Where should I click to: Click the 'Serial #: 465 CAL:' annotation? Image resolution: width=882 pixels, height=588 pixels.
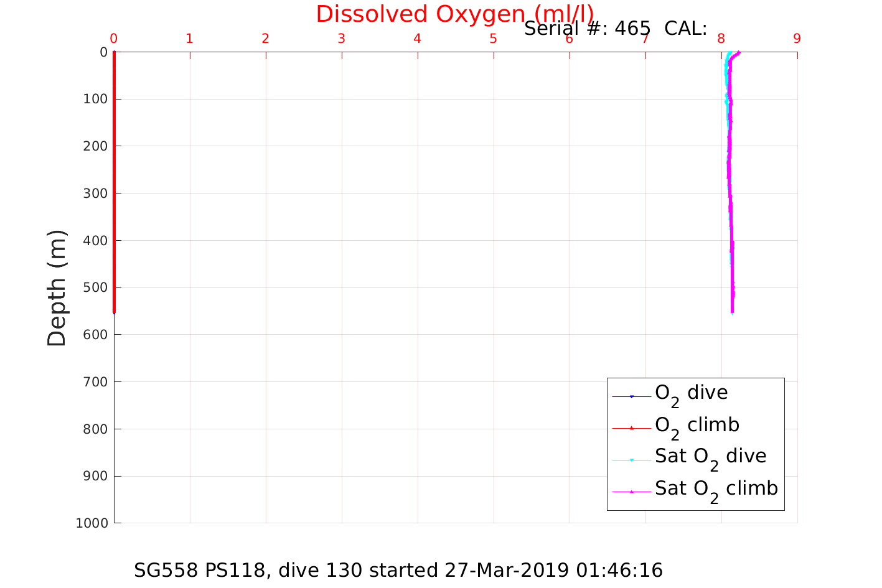click(x=615, y=29)
